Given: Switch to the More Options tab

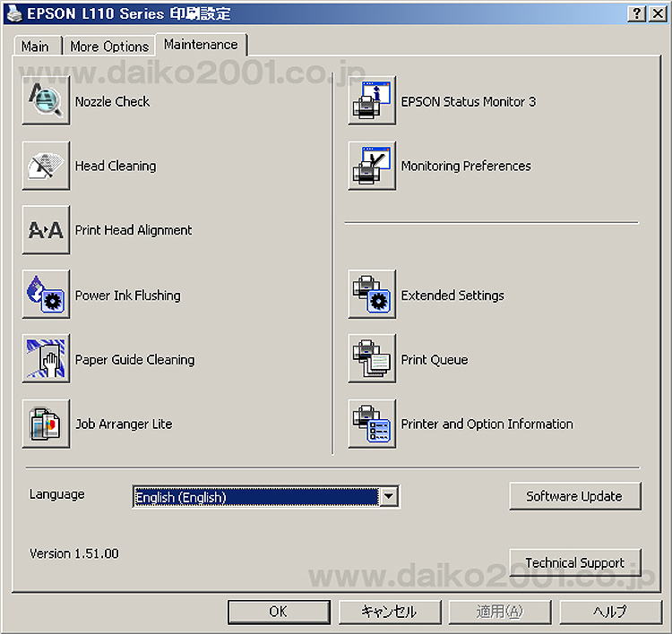Looking at the screenshot, I should click(x=109, y=46).
